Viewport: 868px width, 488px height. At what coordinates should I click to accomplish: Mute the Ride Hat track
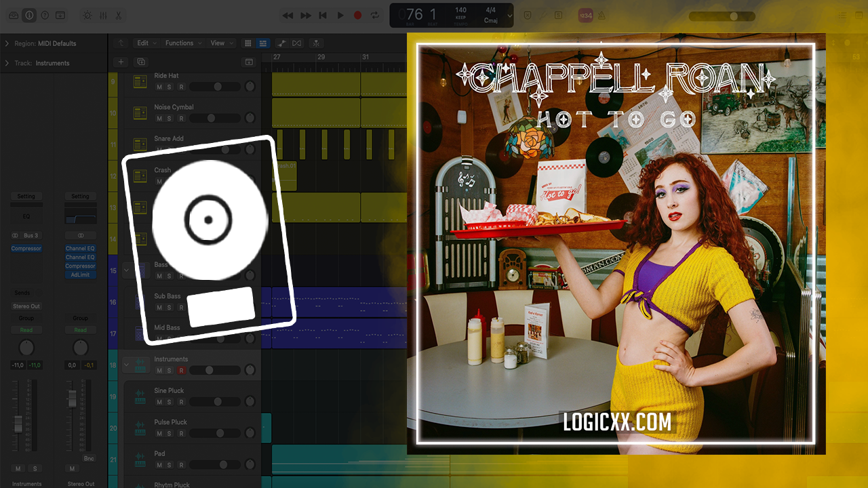point(159,87)
